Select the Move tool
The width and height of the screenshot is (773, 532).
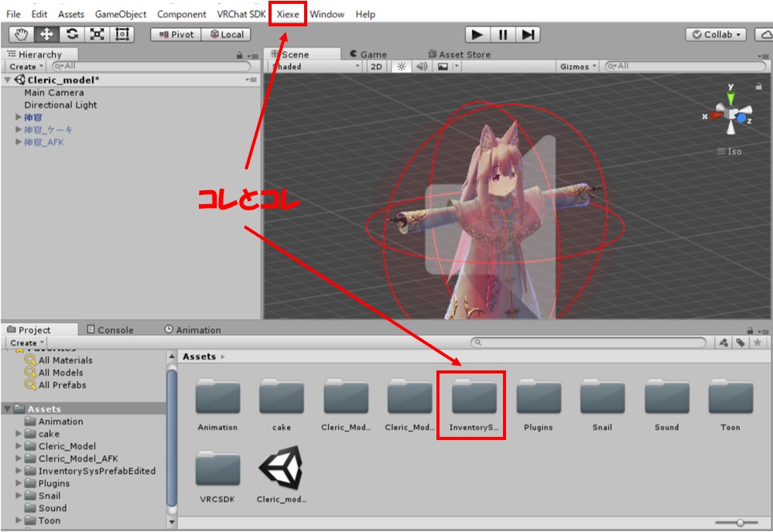coord(46,35)
